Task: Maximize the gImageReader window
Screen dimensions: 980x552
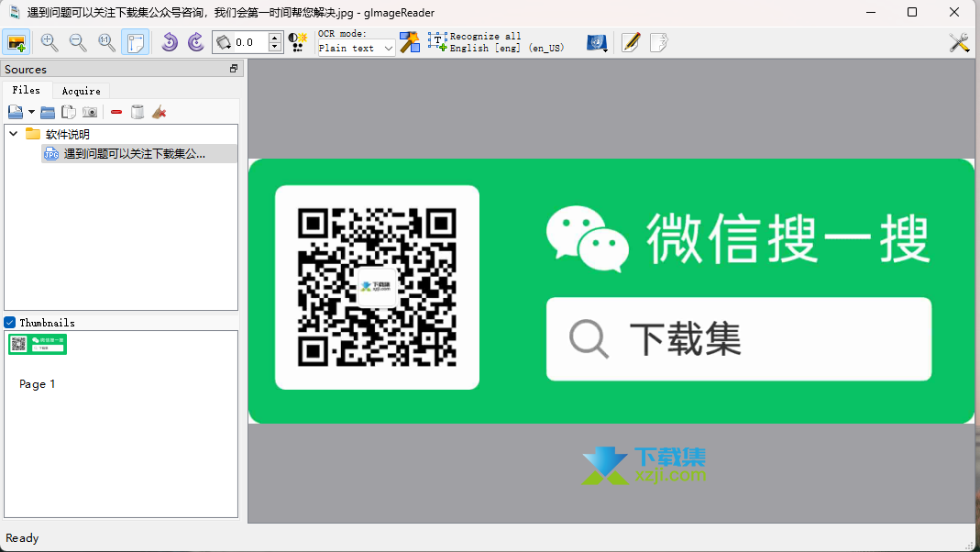Action: click(x=912, y=13)
